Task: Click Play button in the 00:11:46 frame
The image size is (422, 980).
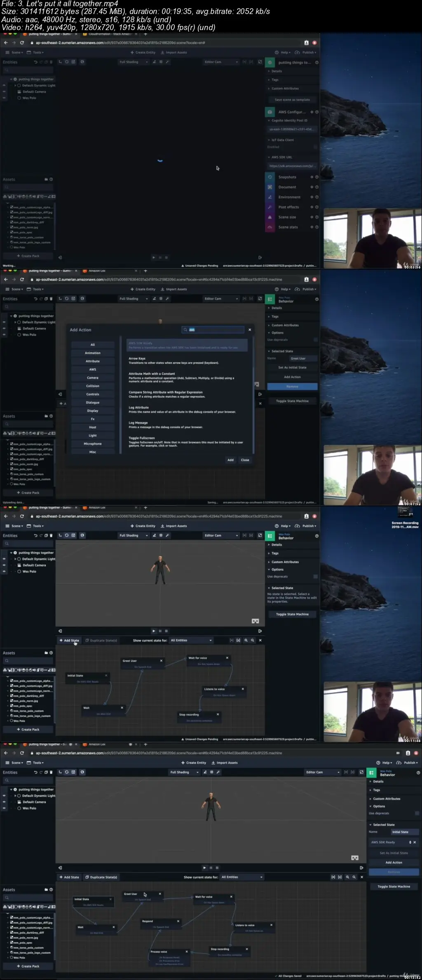Action: [x=154, y=631]
